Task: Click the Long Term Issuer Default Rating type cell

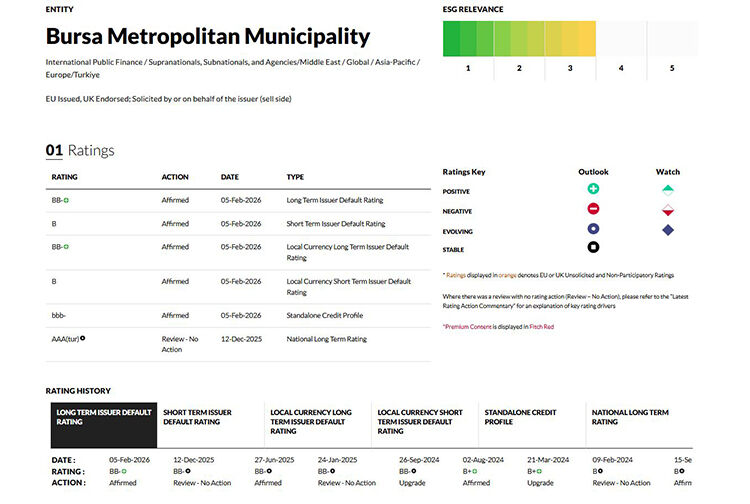Action: (335, 200)
